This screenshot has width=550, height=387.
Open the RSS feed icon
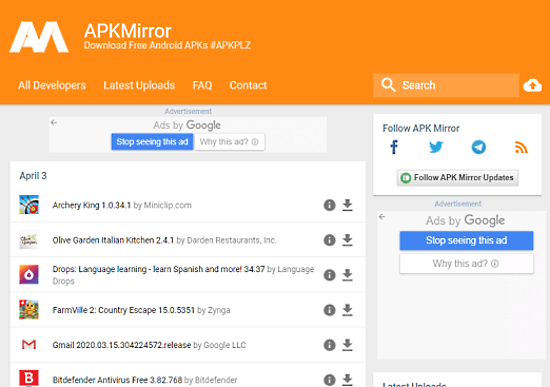[521, 147]
